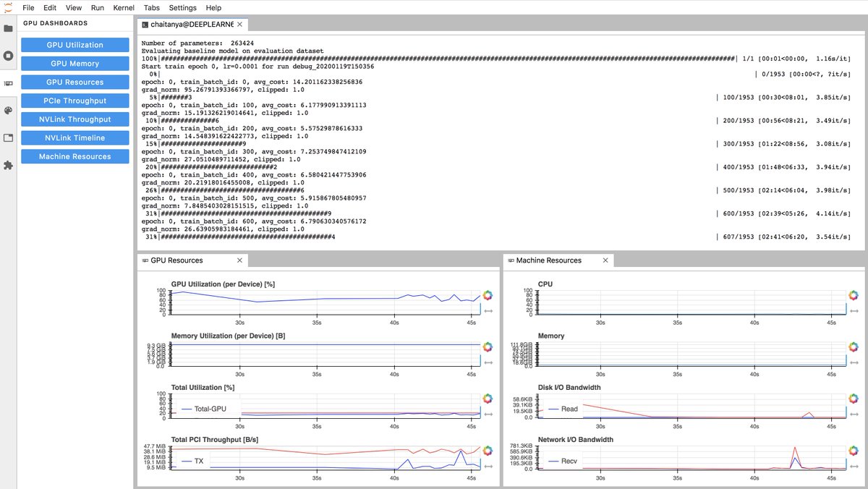Click Bokeh logo on Total PCI Throughput chart
868x489 pixels.
click(488, 450)
